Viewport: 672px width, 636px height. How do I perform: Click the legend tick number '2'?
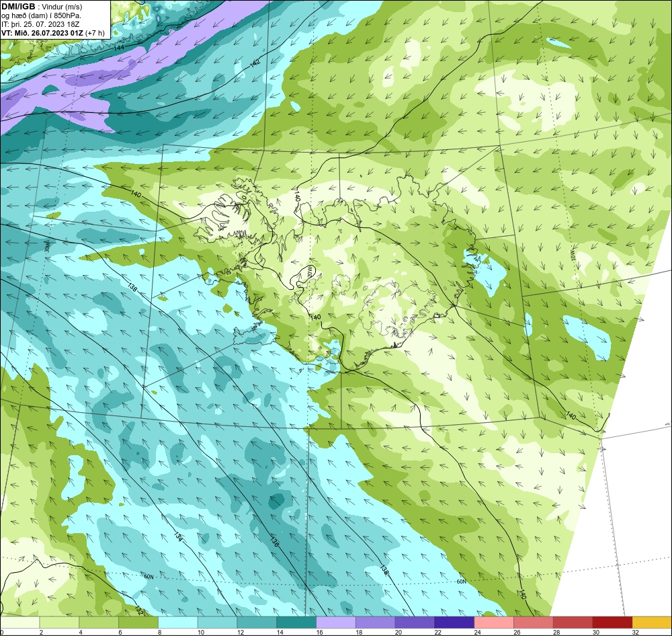click(x=41, y=632)
